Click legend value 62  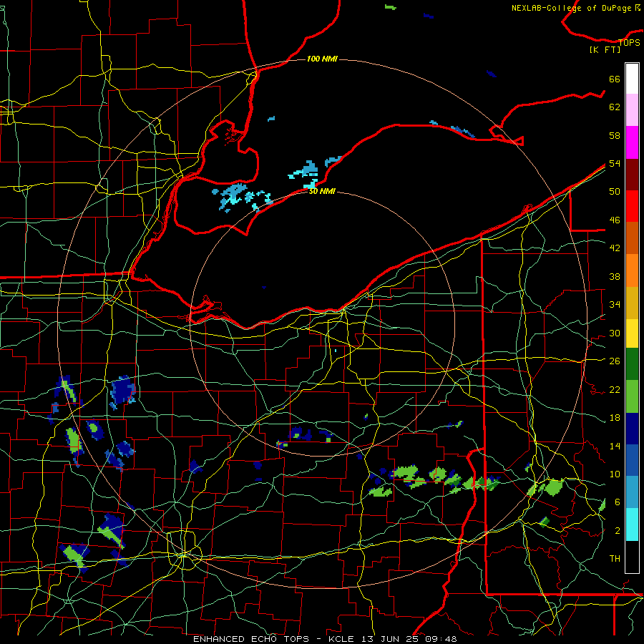click(x=615, y=107)
